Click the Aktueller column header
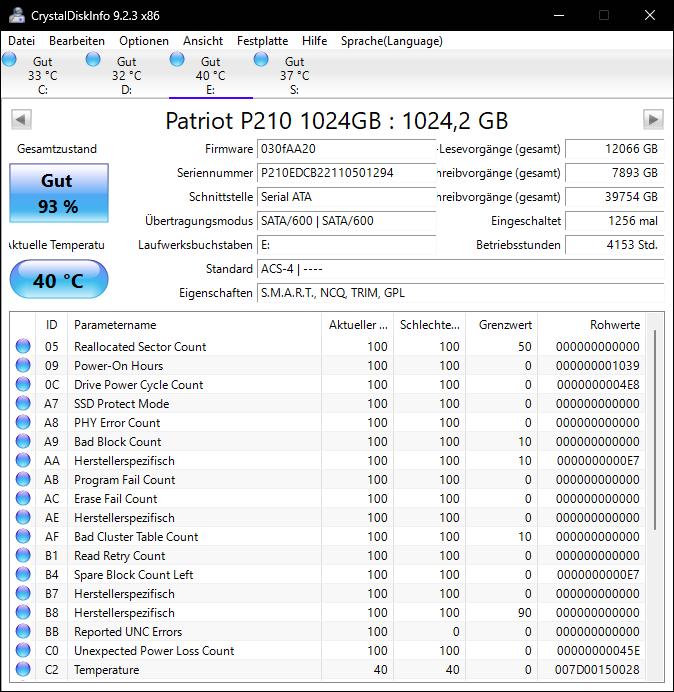The height and width of the screenshot is (692, 674). coord(358,325)
